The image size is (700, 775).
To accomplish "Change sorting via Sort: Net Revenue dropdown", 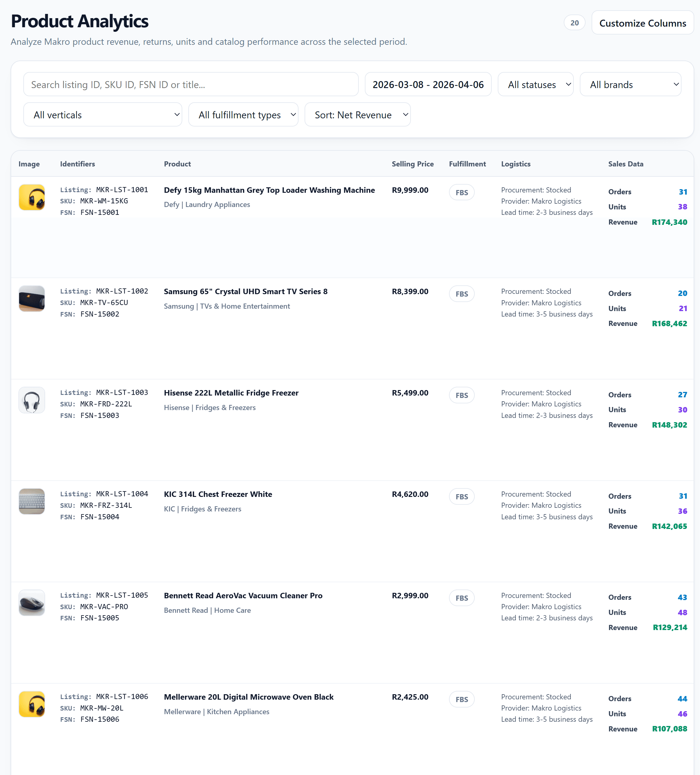I will point(357,114).
